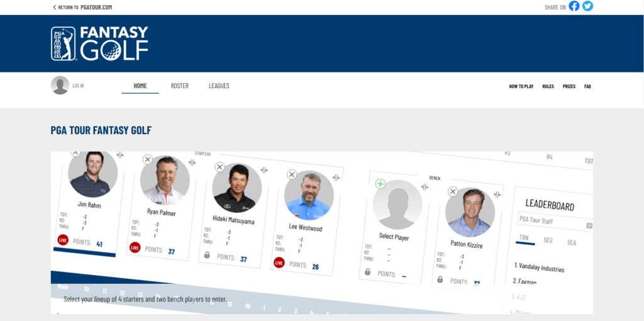Click the lock icon on Patton Kizzire's card
The width and height of the screenshot is (644, 321).
pyautogui.click(x=440, y=279)
